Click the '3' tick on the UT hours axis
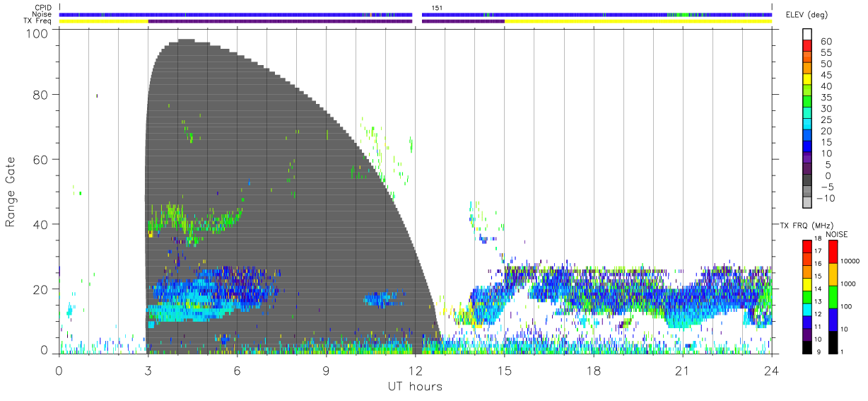Viewport: 868px width, 401px height. tap(148, 371)
